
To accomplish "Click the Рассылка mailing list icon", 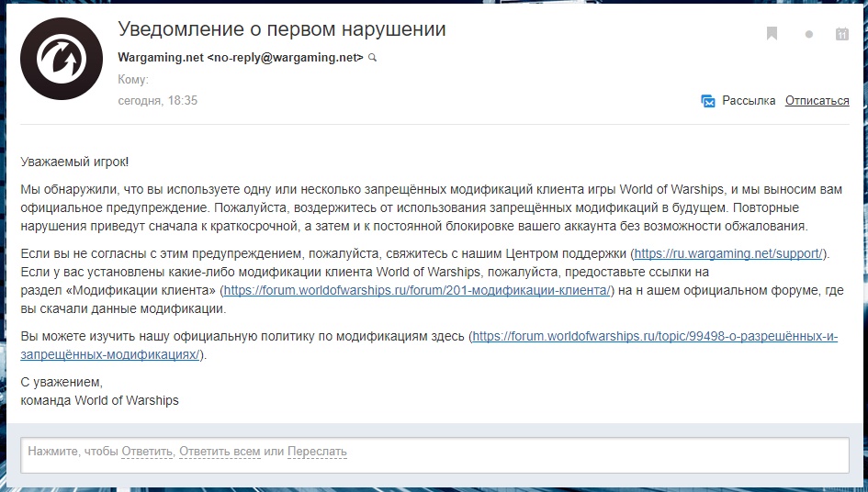I will 708,101.
